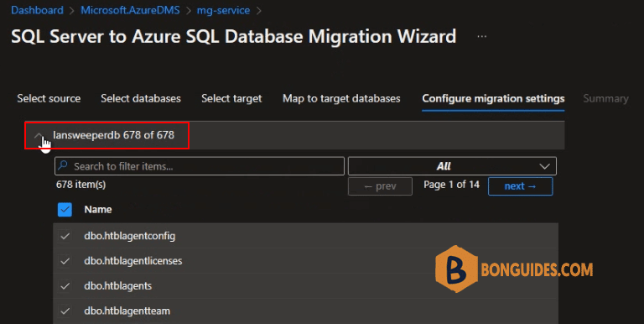Open the ellipsis menu beside the wizard title

tap(482, 37)
